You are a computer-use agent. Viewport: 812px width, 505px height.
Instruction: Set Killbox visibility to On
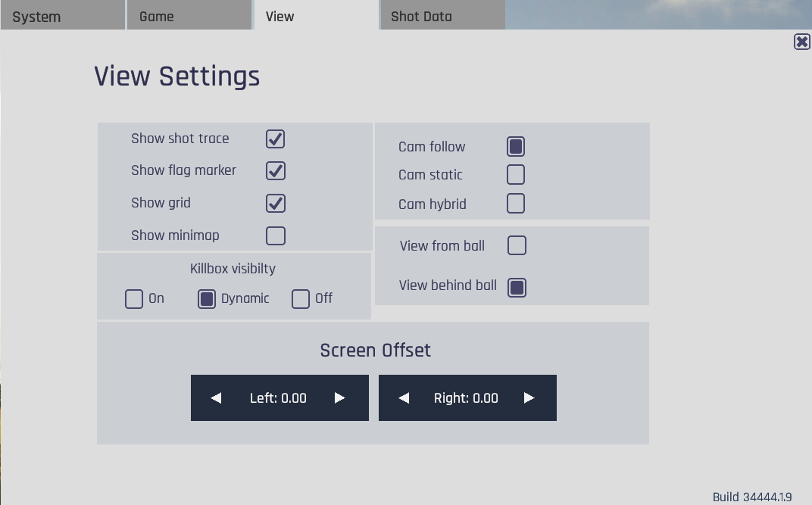(134, 299)
